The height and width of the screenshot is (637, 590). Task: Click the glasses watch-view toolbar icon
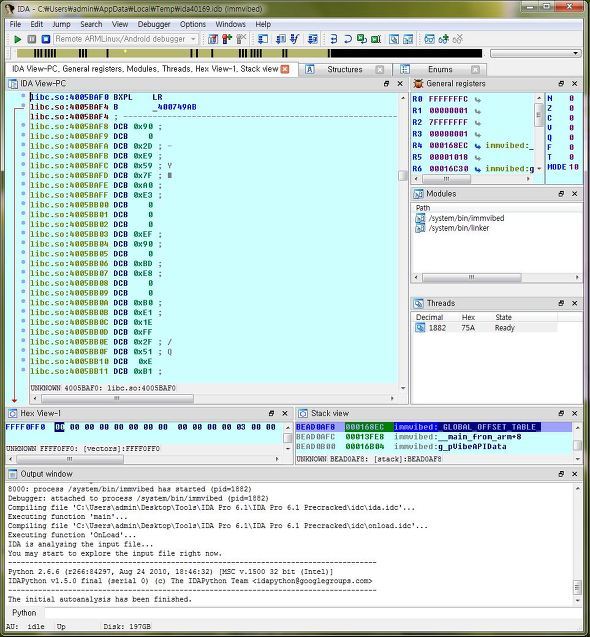(429, 39)
